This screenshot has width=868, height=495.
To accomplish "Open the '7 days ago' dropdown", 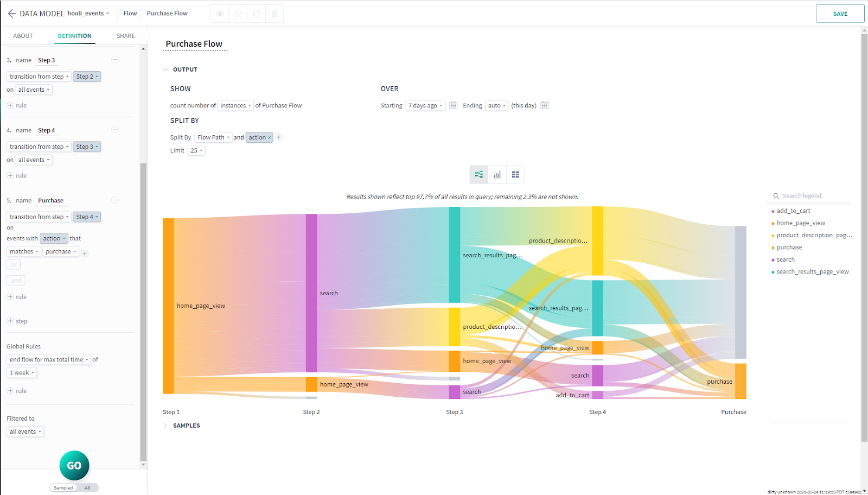I will 425,106.
